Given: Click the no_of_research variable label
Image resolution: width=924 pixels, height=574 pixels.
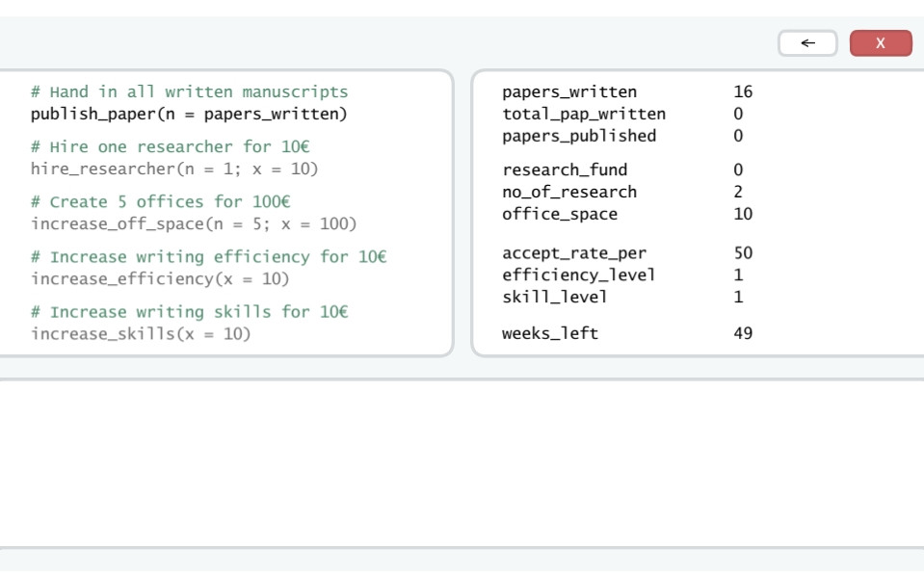Looking at the screenshot, I should [569, 192].
